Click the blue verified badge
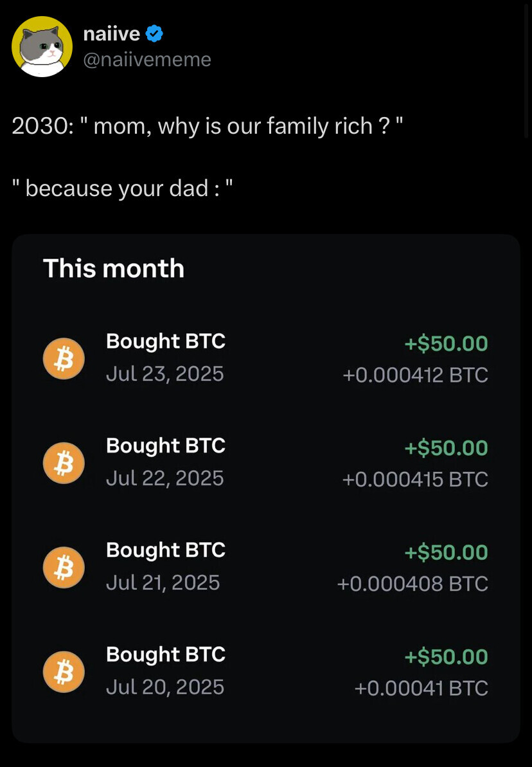532x767 pixels. [154, 33]
